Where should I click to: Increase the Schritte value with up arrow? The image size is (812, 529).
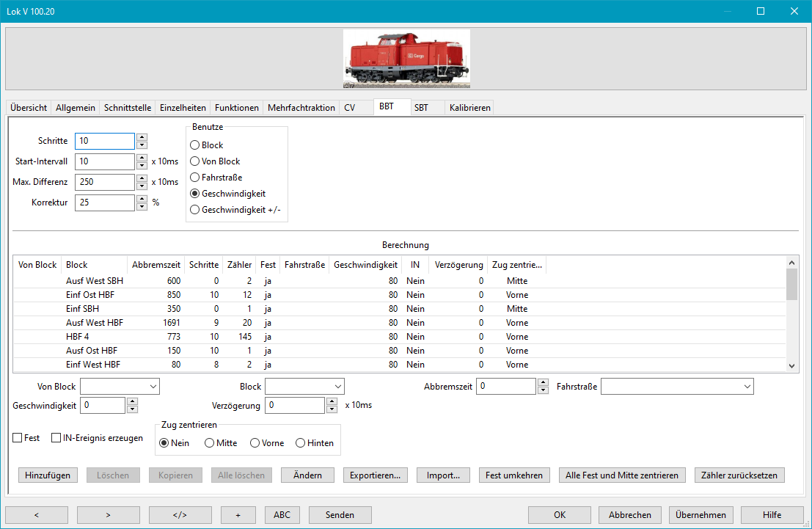(x=142, y=137)
